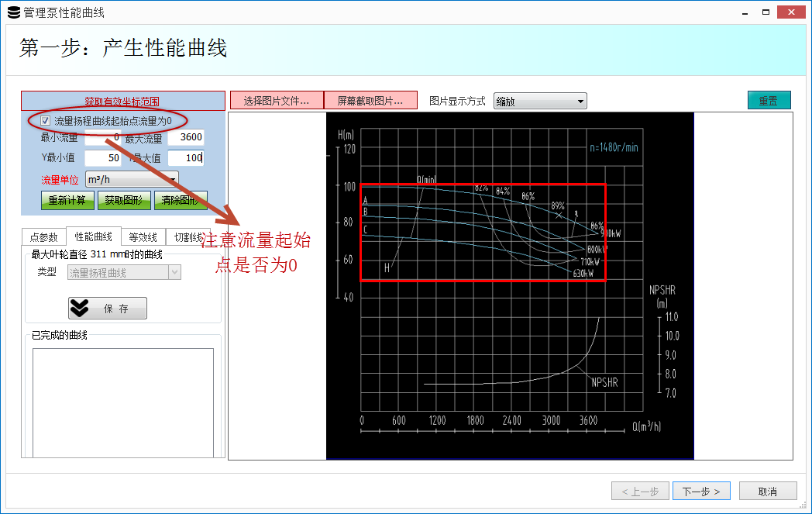Click inside the 已完成的曲线 list box
The width and height of the screenshot is (812, 514).
123,402
